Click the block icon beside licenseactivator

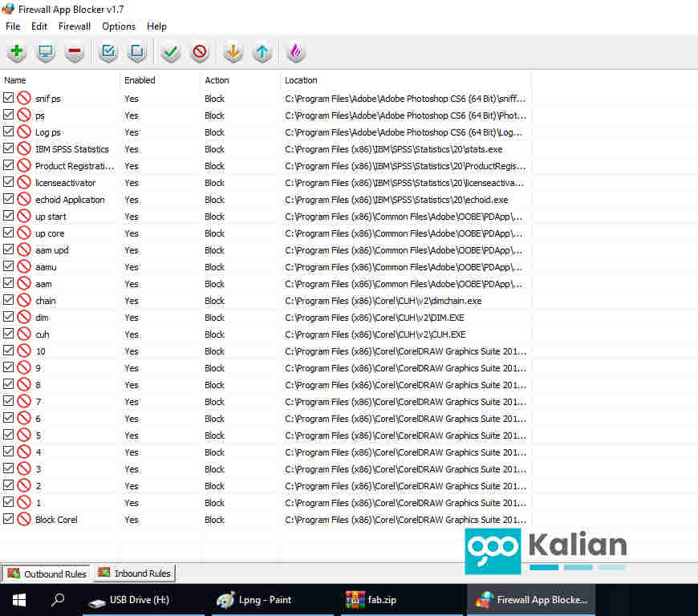[x=24, y=183]
